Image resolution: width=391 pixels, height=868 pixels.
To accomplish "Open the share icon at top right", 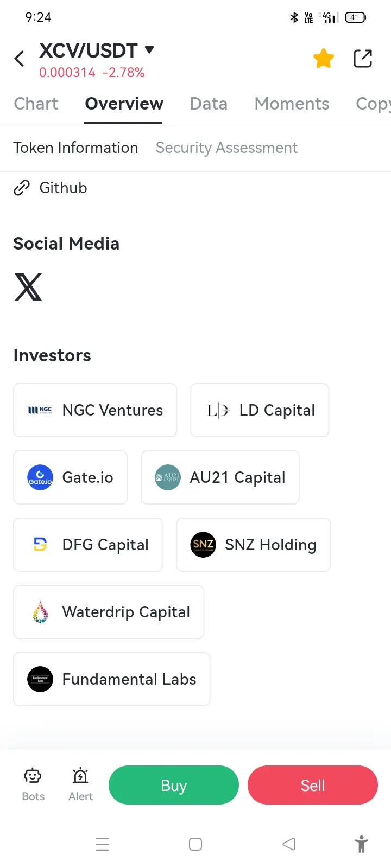I will click(363, 59).
